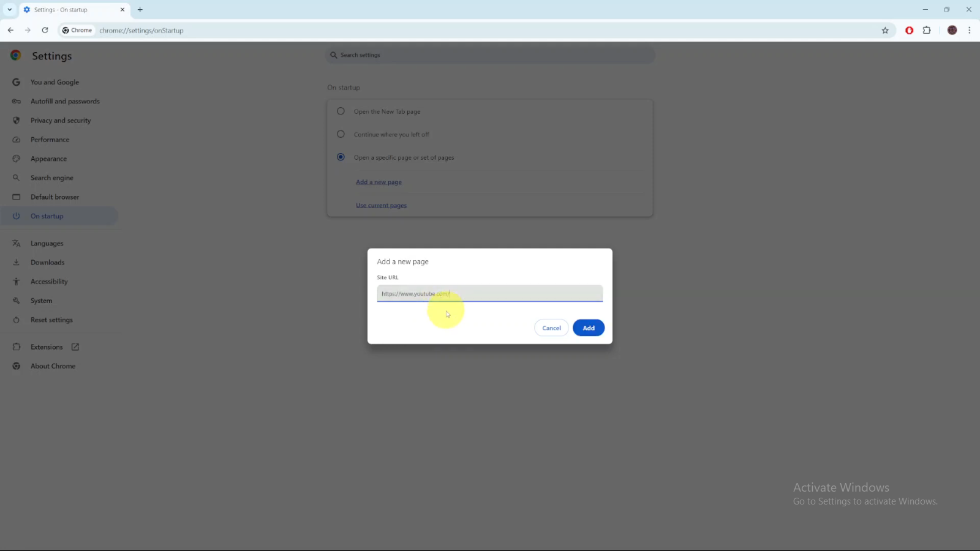Viewport: 980px width, 551px height.
Task: Open Appearance settings section
Action: coord(48,159)
